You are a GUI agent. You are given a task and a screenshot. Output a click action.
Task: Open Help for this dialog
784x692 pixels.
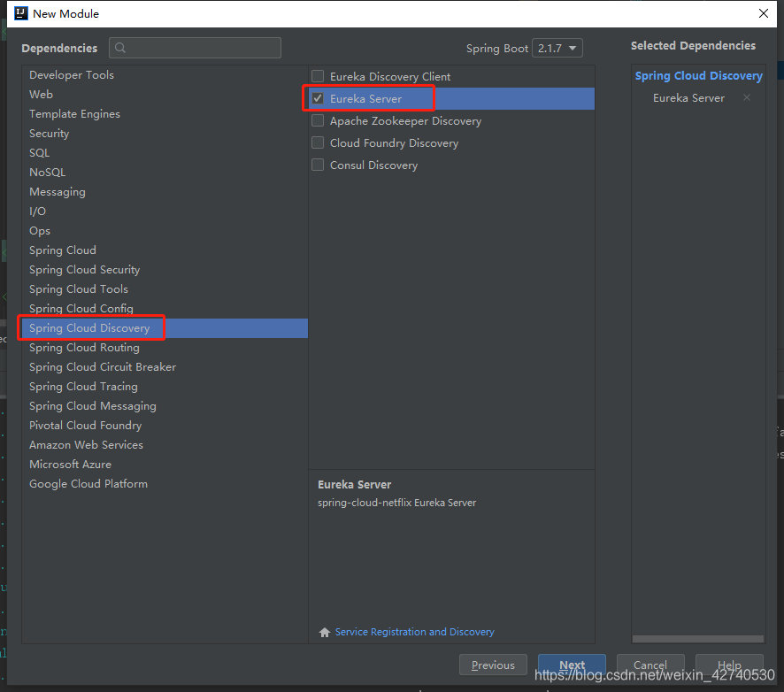[729, 665]
